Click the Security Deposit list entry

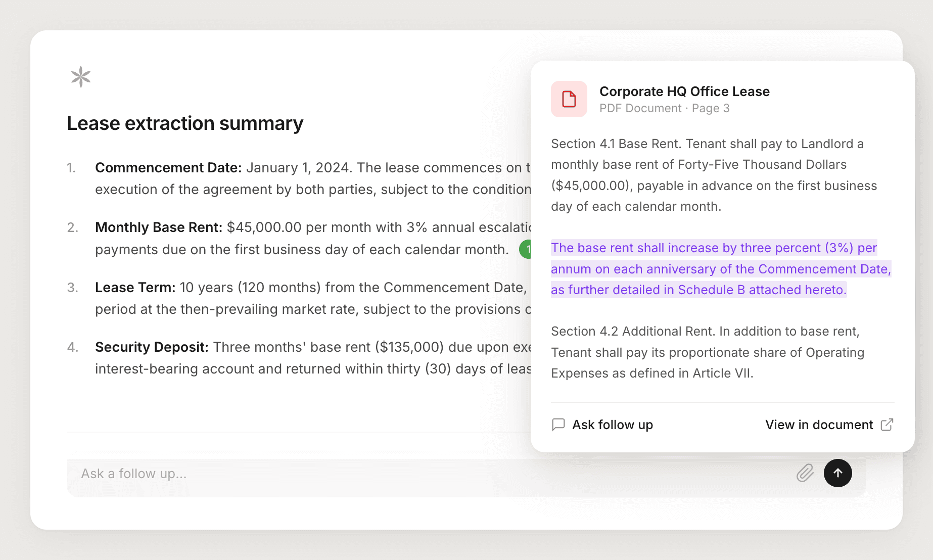tap(303, 358)
